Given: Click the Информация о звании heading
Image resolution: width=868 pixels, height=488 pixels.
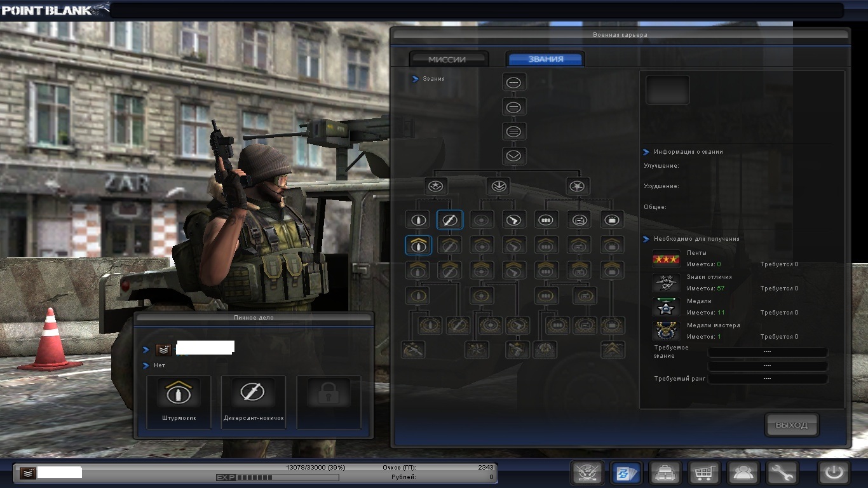Looking at the screenshot, I should [688, 152].
